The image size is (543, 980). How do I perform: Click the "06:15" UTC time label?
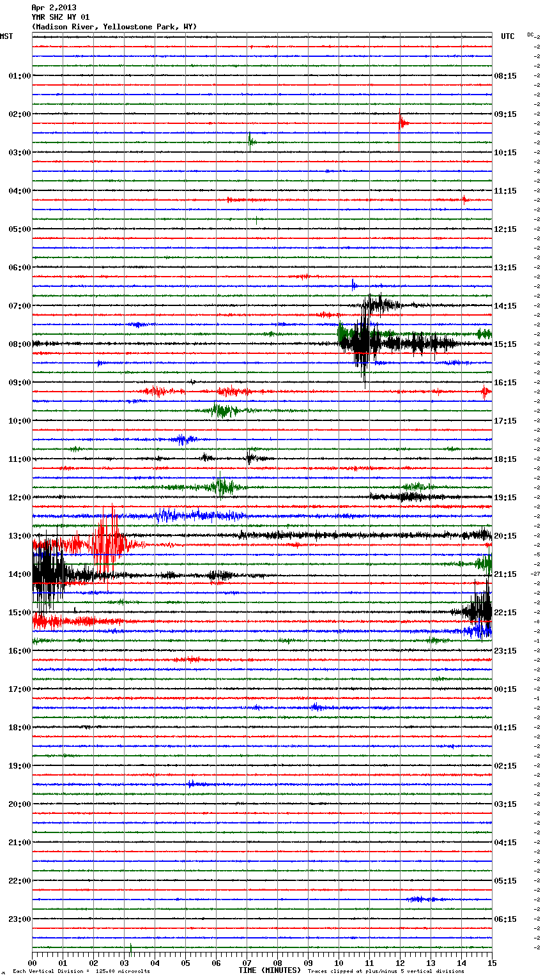click(505, 919)
